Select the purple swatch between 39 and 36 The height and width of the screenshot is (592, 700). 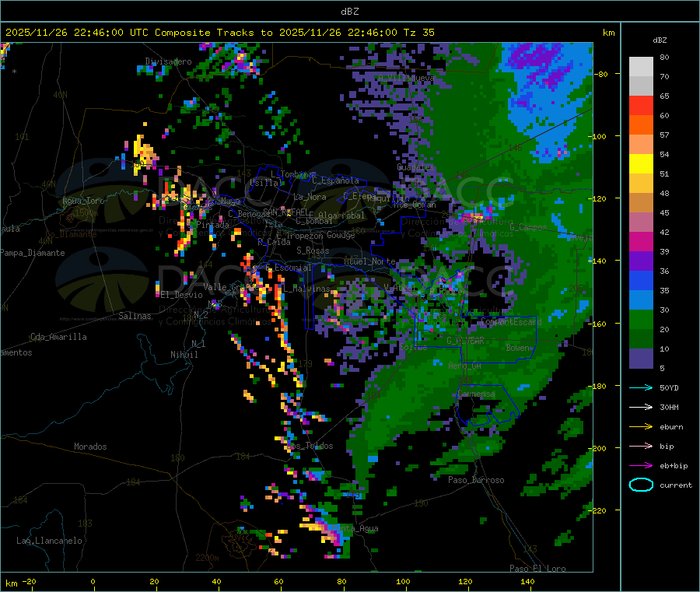coord(641,261)
